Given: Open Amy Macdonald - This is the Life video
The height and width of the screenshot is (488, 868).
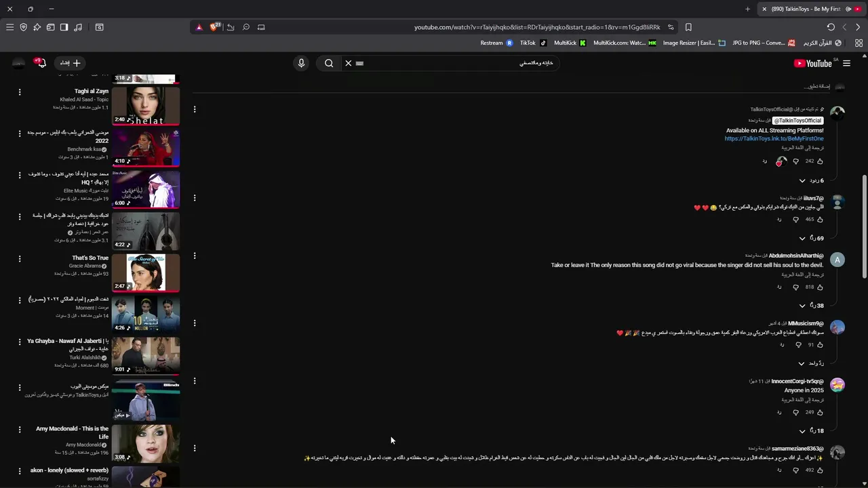Looking at the screenshot, I should pos(73,432).
